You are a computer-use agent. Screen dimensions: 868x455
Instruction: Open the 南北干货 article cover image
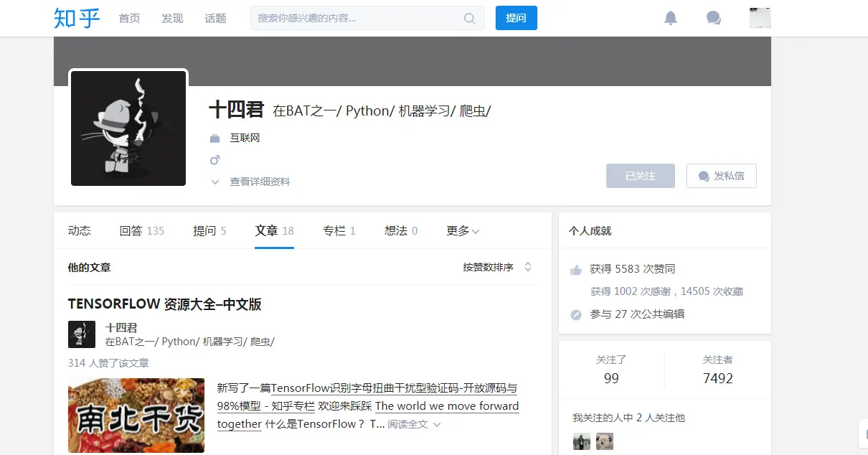136,416
